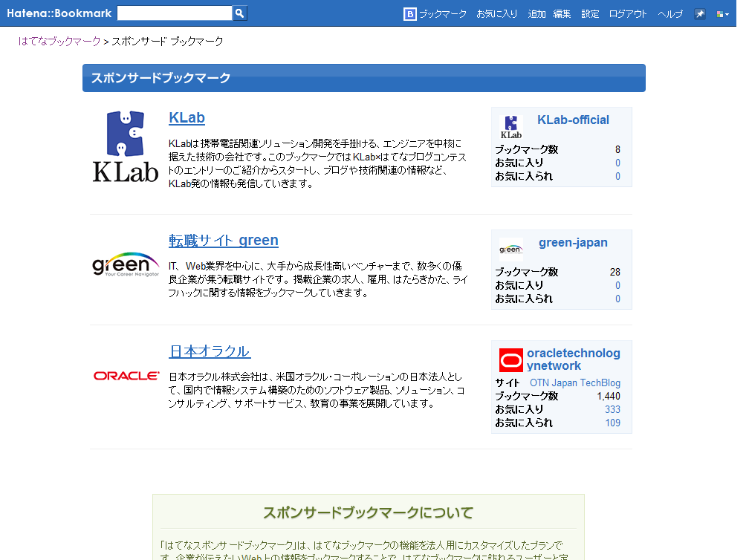Click 追加 in top navigation
The width and height of the screenshot is (749, 560).
[x=537, y=14]
